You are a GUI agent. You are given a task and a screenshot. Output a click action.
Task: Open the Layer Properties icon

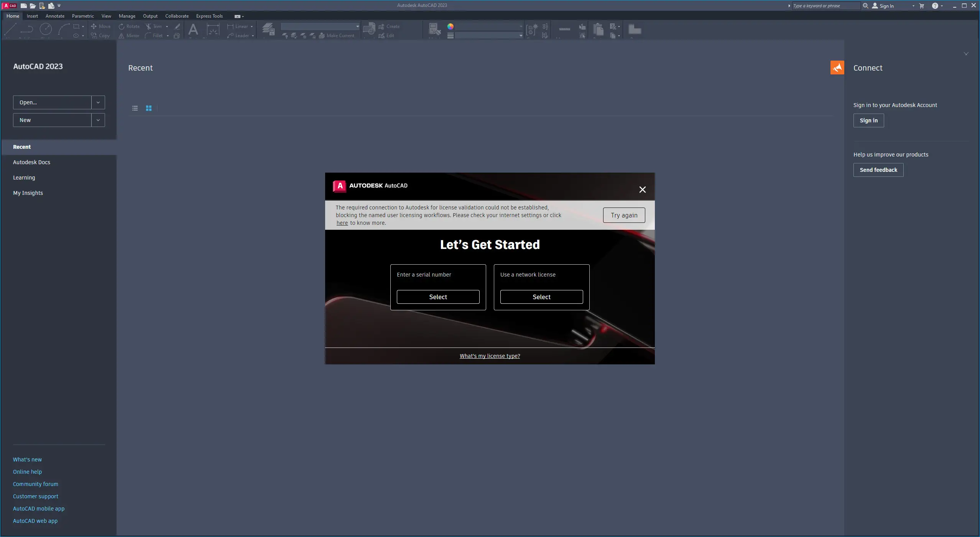(x=268, y=29)
